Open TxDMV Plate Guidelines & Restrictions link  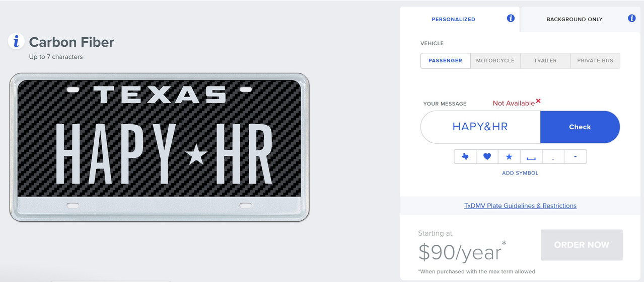pyautogui.click(x=520, y=206)
